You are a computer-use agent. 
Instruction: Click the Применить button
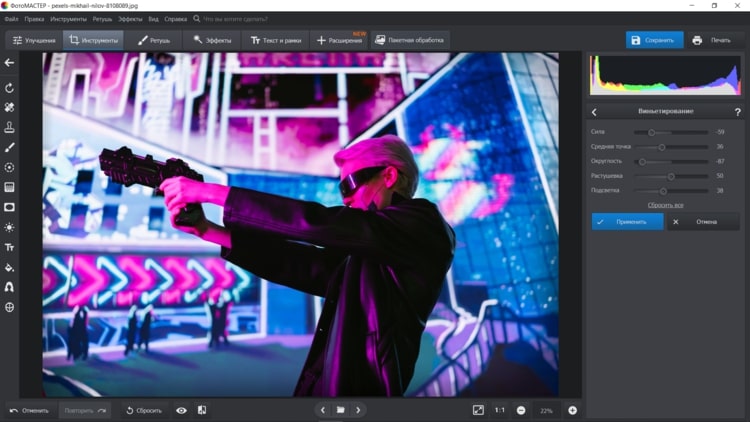coord(627,221)
